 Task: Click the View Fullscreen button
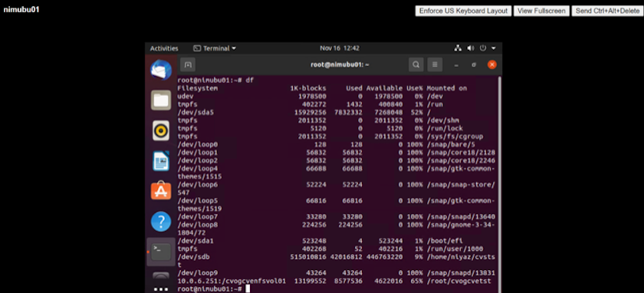click(541, 11)
